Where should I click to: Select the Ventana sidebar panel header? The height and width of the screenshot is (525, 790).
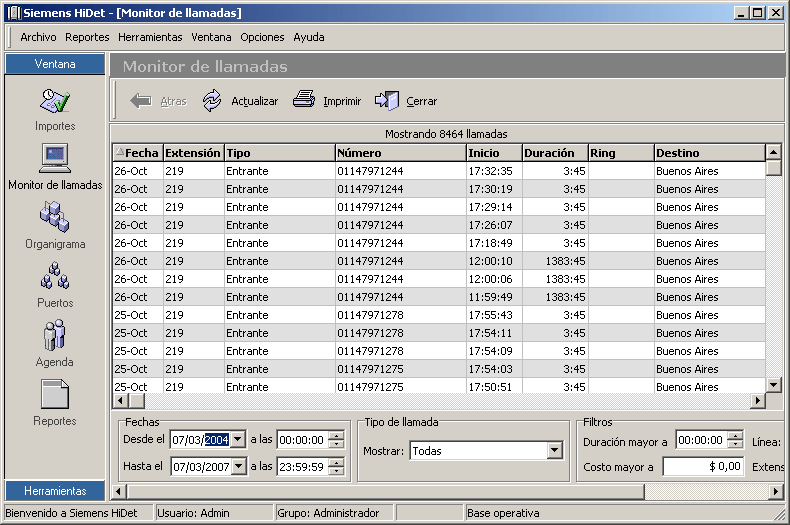(55, 64)
